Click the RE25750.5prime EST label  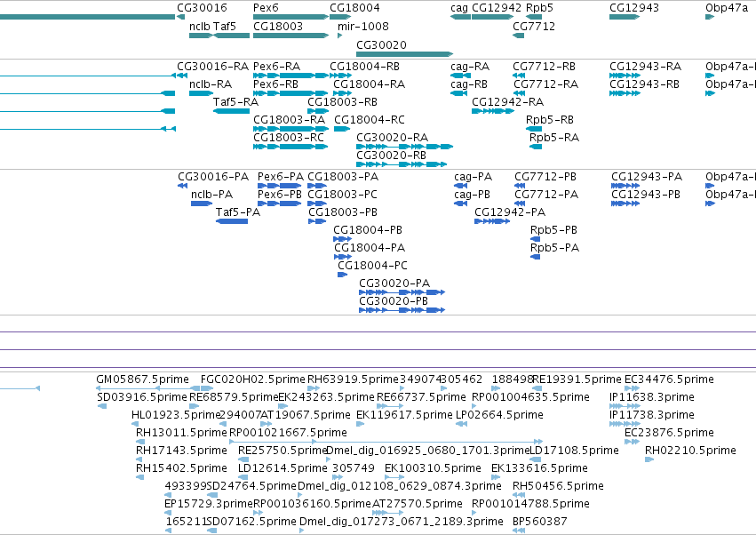[x=283, y=450]
